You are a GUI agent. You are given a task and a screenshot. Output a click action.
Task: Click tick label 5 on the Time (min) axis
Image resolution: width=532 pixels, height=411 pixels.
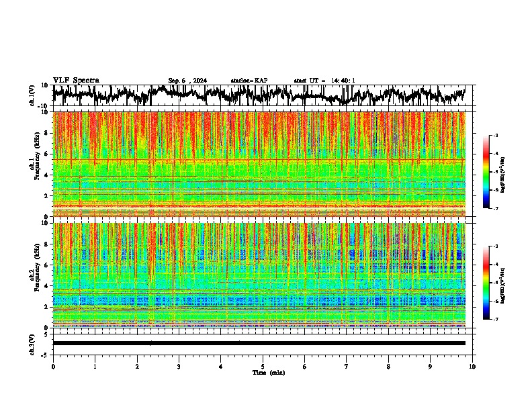(263, 367)
